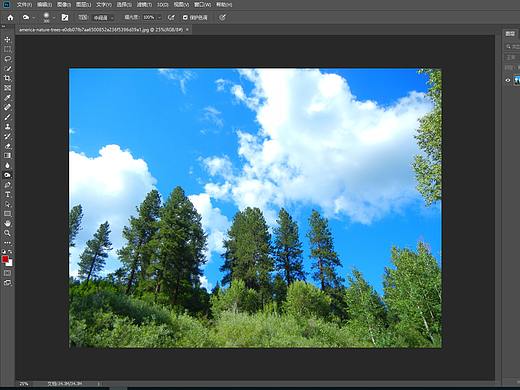Select the Hand tool
Image resolution: width=520 pixels, height=390 pixels.
[x=7, y=223]
